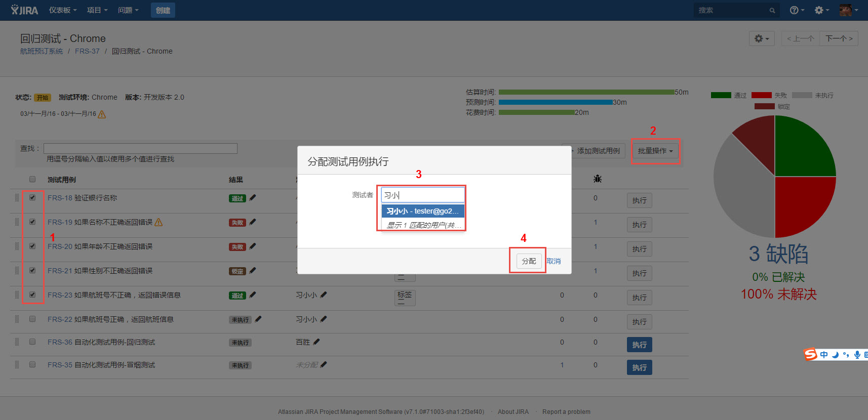The image size is (868, 420).
Task: Open the help question-mark menu
Action: click(797, 10)
